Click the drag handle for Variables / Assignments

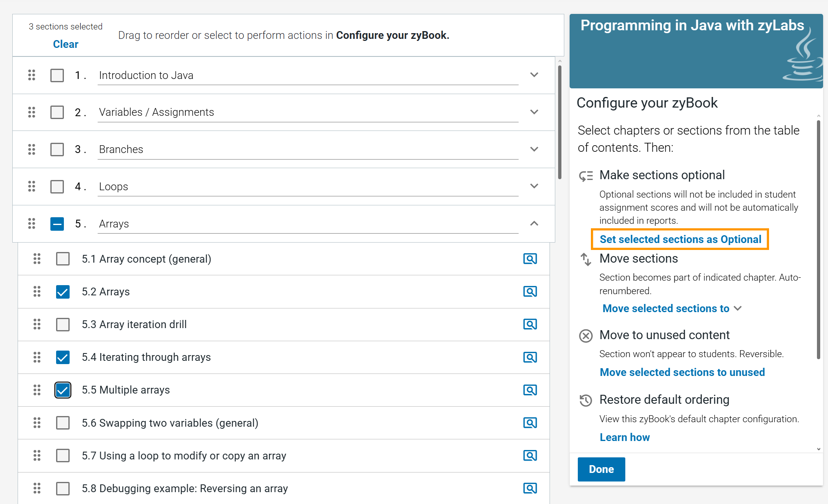(x=32, y=112)
